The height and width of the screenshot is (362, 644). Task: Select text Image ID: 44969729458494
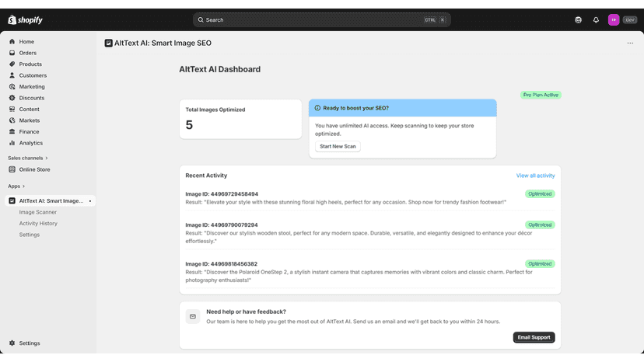[222, 194]
